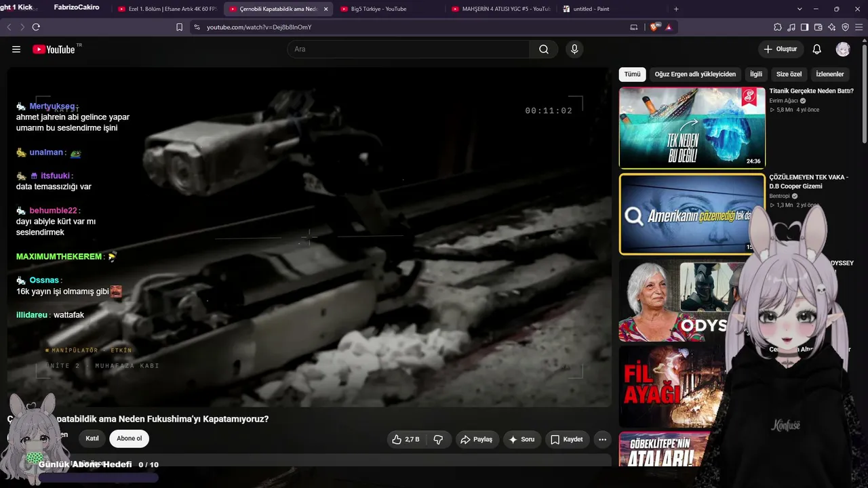Open the video's more actions menu
The height and width of the screenshot is (488, 868).
pos(602,439)
